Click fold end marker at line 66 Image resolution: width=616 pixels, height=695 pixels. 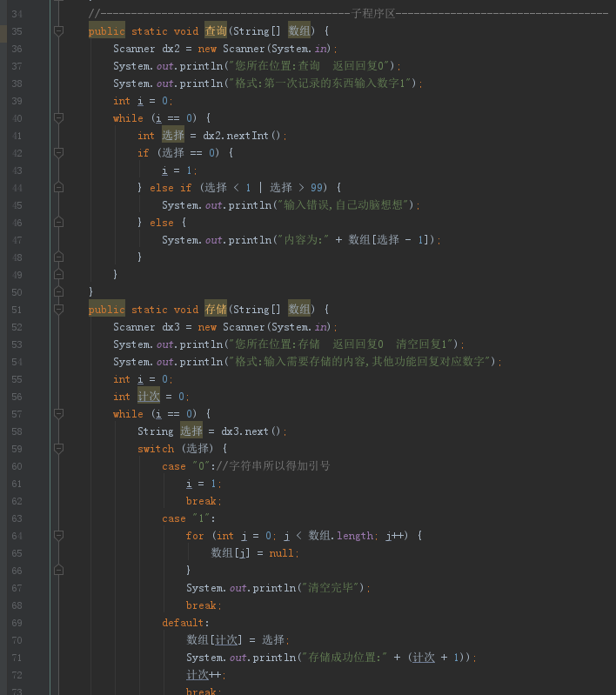pos(58,571)
